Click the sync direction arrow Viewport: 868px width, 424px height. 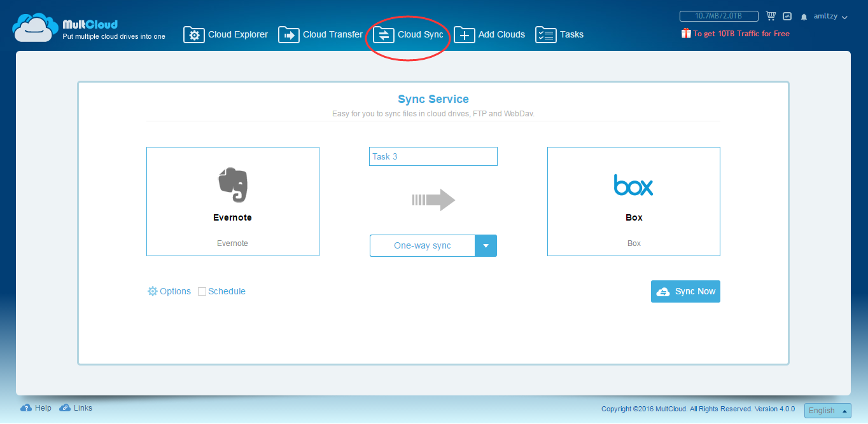tap(433, 200)
